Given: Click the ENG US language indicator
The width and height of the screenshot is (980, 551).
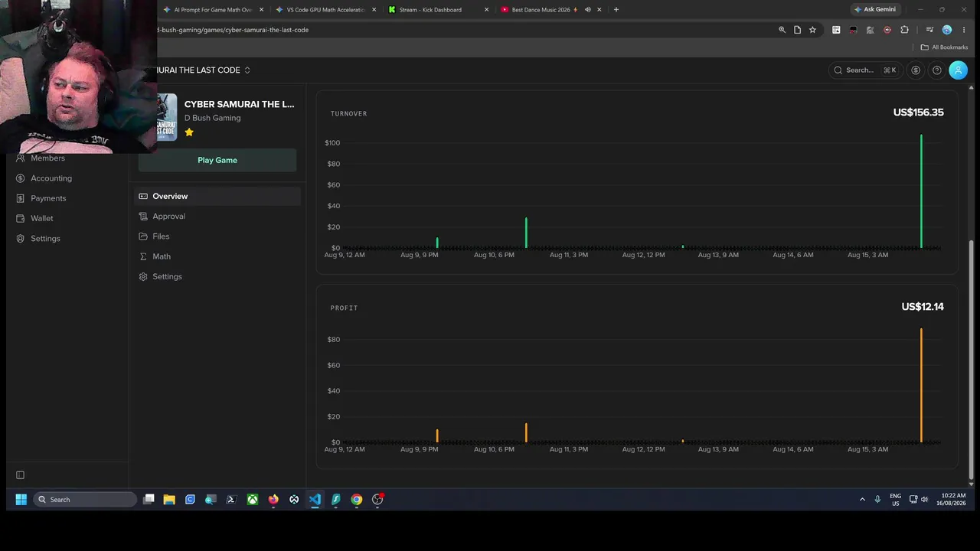Looking at the screenshot, I should click(895, 500).
